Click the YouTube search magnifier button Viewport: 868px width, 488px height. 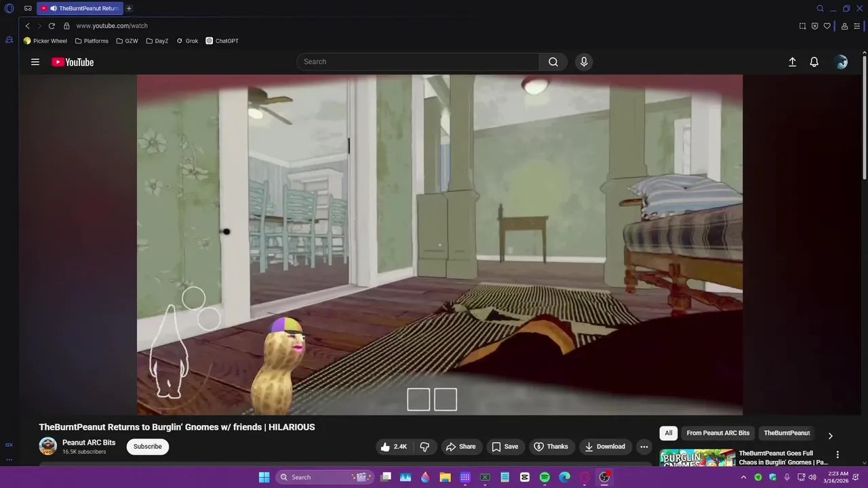[x=553, y=62]
